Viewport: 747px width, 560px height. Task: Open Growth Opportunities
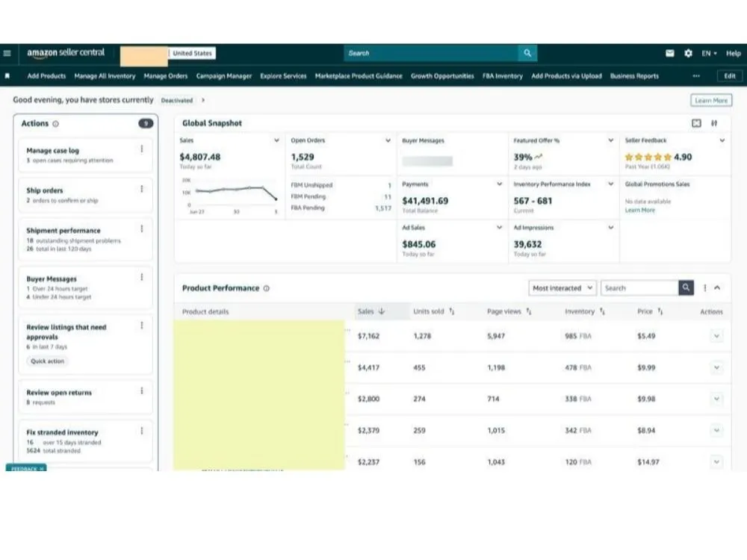pos(442,75)
